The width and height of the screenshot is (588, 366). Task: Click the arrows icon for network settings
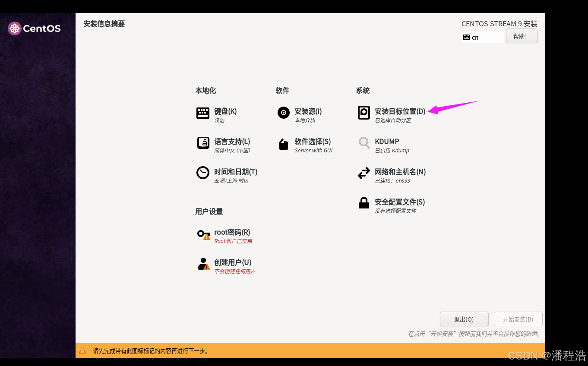(x=364, y=173)
